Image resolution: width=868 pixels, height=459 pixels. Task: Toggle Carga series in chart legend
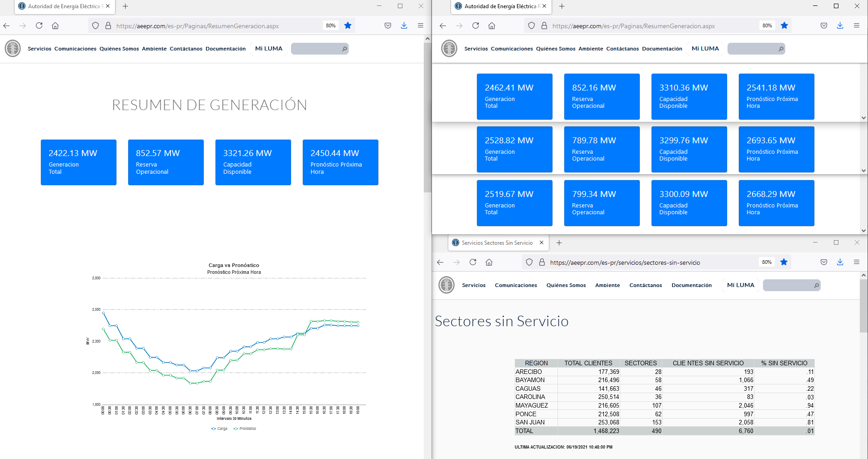[219, 429]
